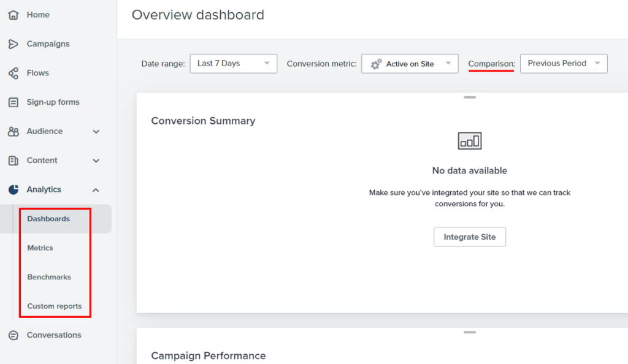Expand the Content section chevron
This screenshot has height=364, width=628.
click(96, 161)
